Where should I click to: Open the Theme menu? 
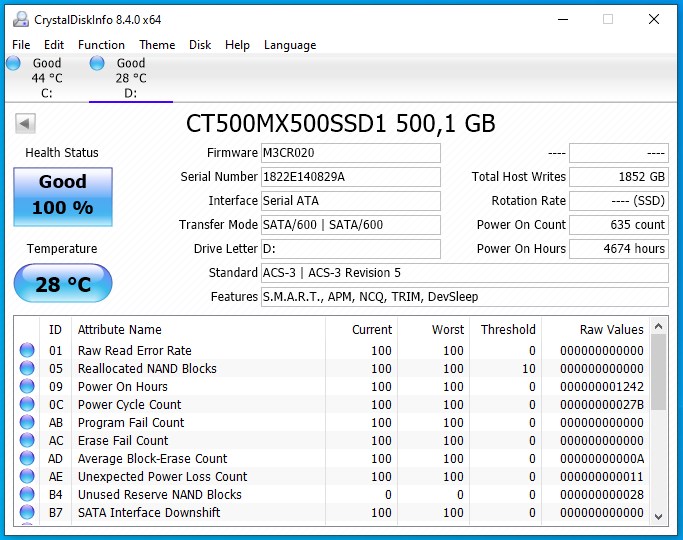(x=157, y=45)
